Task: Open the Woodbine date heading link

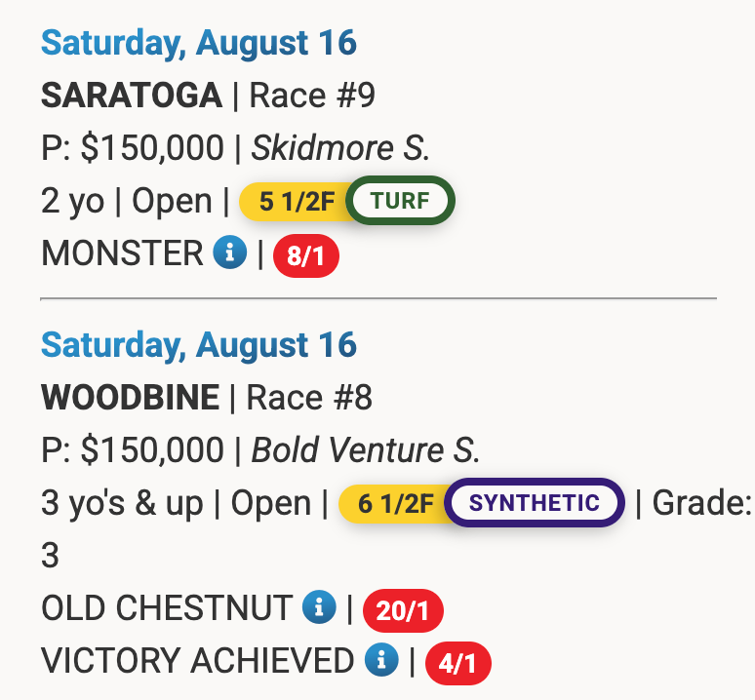Action: click(x=199, y=345)
